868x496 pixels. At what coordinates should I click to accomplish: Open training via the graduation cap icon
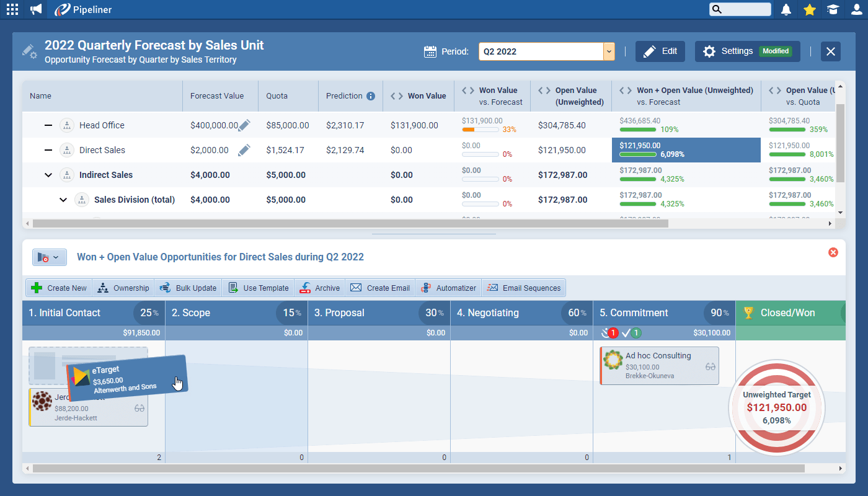click(x=833, y=9)
